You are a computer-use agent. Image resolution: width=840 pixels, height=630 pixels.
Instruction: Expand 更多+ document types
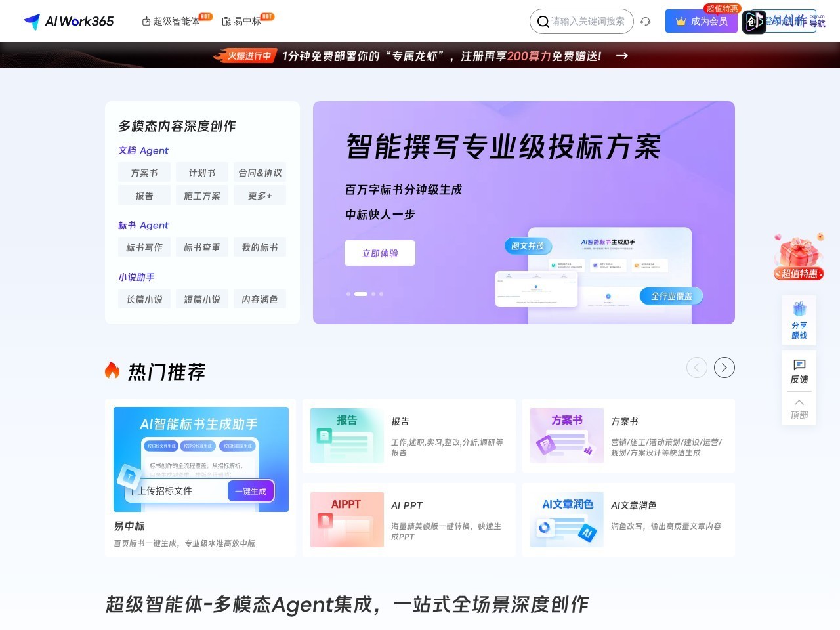(x=260, y=196)
